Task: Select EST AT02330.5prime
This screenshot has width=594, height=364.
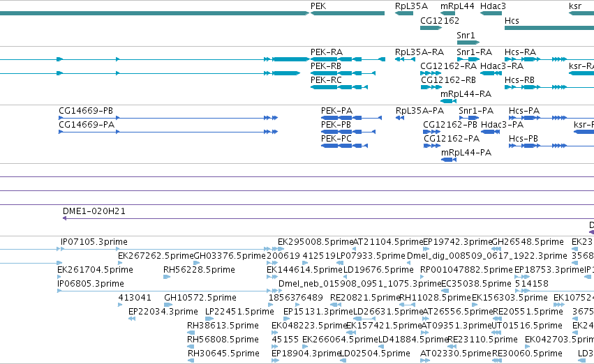Action: click(456, 354)
